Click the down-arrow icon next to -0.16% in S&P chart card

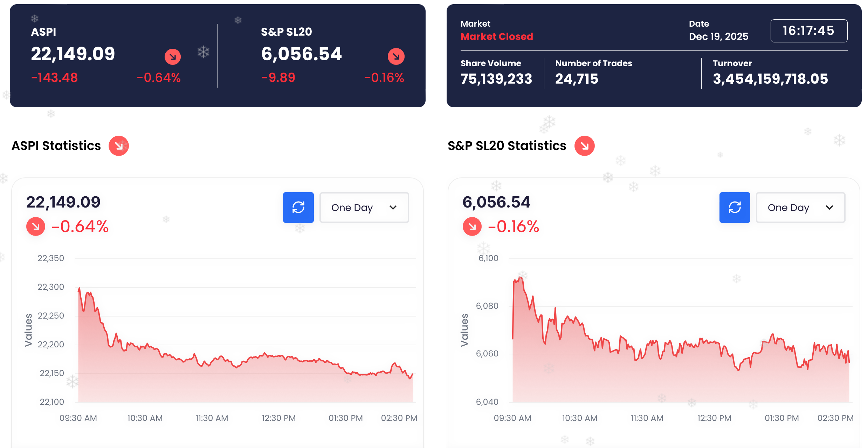point(472,226)
